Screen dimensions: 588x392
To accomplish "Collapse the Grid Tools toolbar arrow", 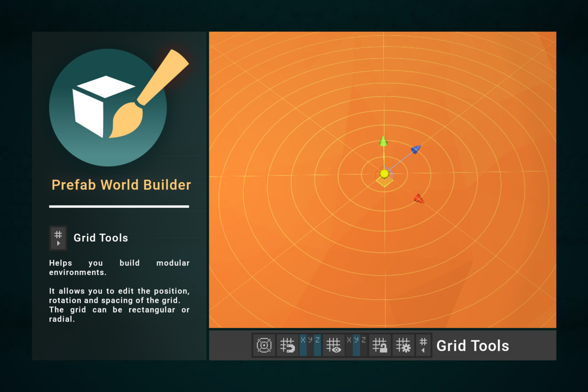I will point(423,345).
